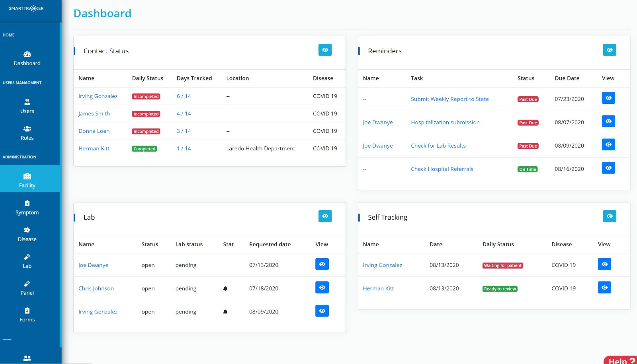This screenshot has width=637, height=364.
Task: Click the Facility building icon in sidebar
Action: 27,176
